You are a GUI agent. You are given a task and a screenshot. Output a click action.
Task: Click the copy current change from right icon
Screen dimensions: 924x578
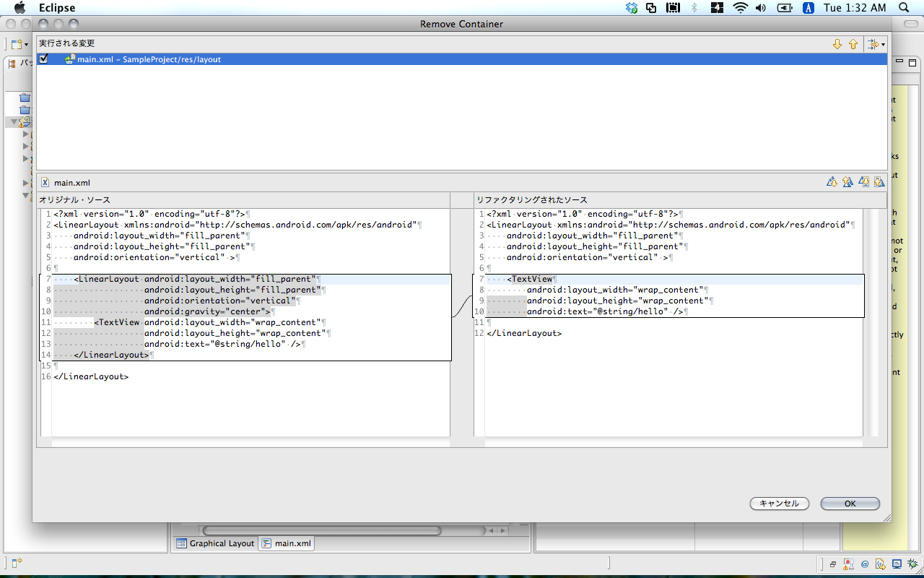coord(880,181)
